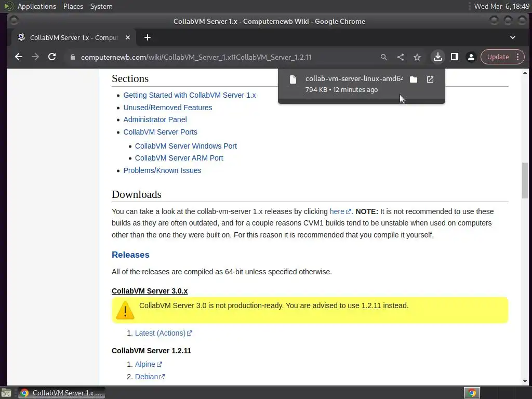
Task: Show downloaded file in folder
Action: (x=414, y=79)
